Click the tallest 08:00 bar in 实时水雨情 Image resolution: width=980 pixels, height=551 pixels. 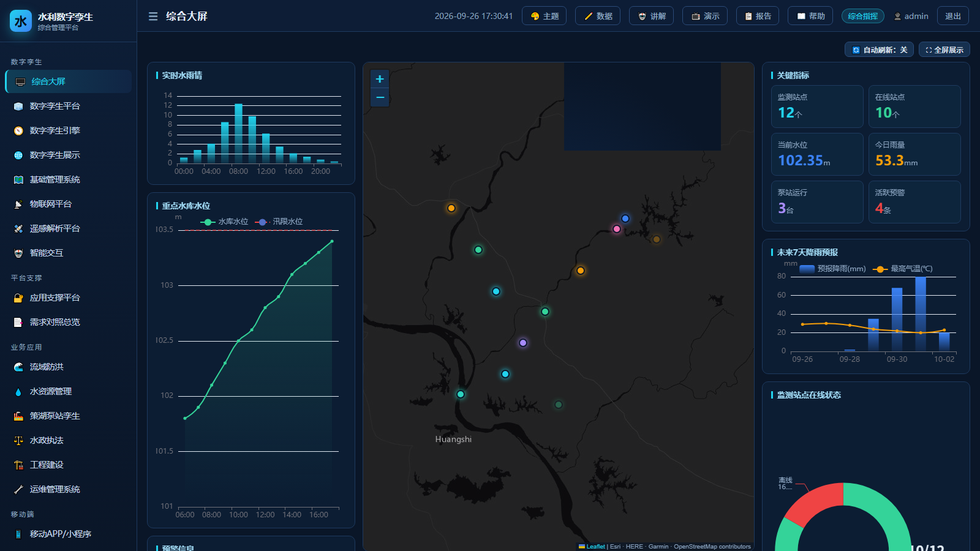point(238,133)
